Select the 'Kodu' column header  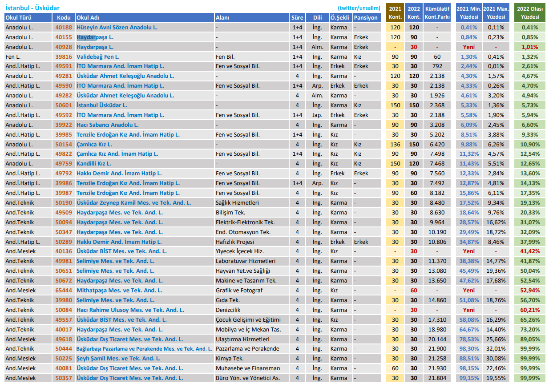[x=64, y=18]
